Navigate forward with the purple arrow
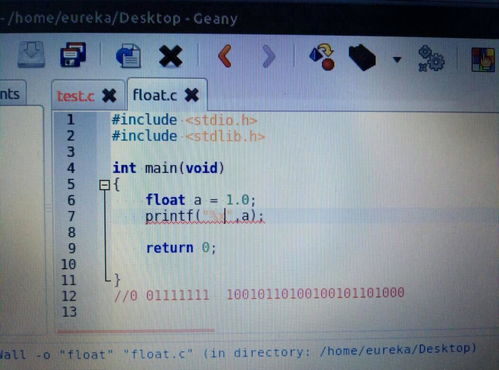 coord(269,56)
